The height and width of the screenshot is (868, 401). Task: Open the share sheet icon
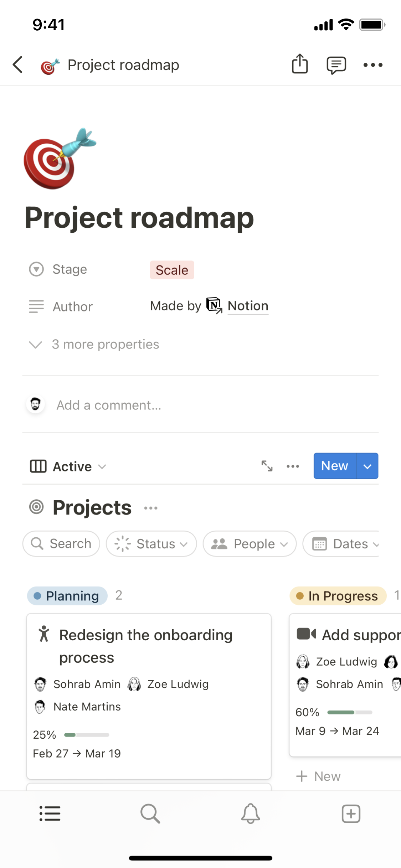coord(300,64)
